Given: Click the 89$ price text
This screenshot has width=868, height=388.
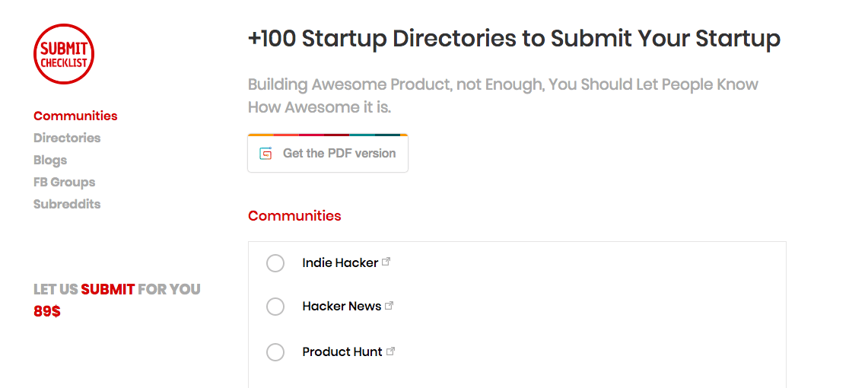Looking at the screenshot, I should [47, 310].
